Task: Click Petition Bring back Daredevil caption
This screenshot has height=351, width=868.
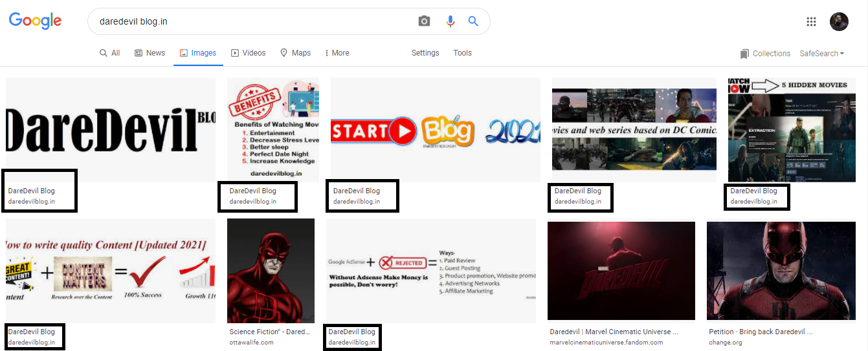Action: (761, 332)
